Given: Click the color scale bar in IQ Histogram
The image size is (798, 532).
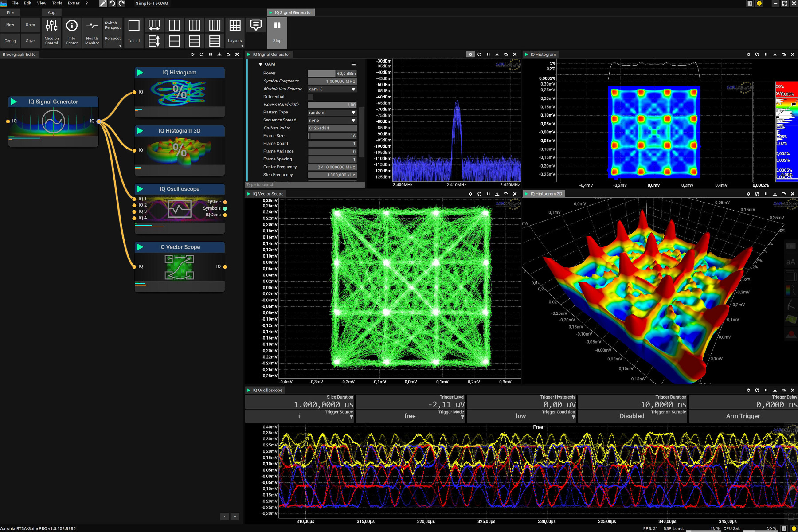Looking at the screenshot, I should [x=786, y=129].
